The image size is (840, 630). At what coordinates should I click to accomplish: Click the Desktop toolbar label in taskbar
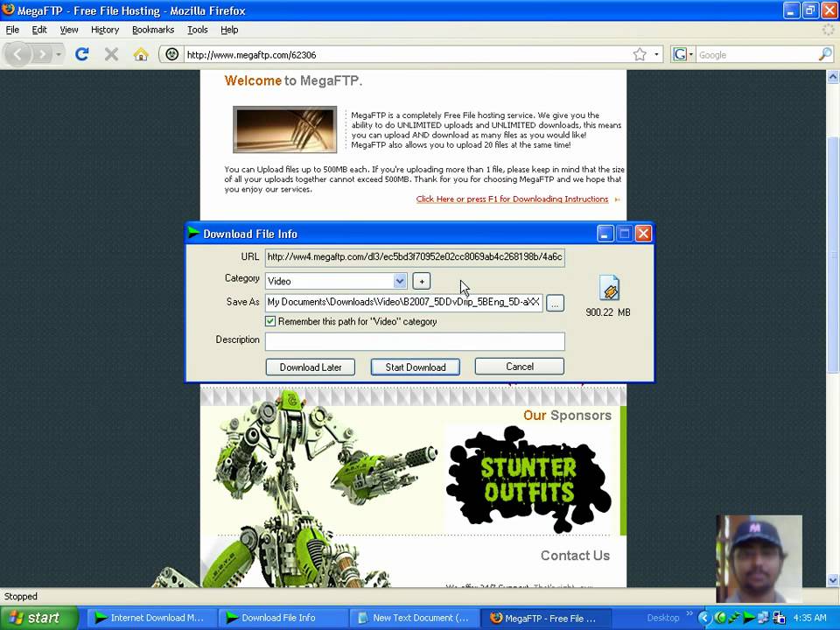click(662, 618)
